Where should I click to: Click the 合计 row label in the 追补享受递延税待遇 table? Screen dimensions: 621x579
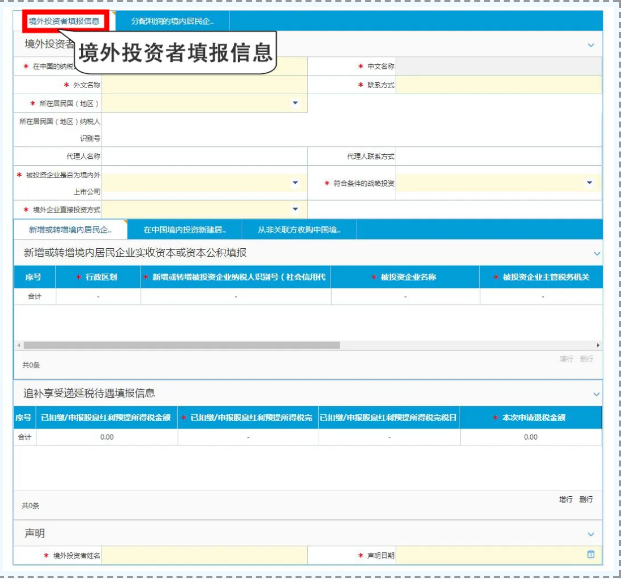[25, 437]
